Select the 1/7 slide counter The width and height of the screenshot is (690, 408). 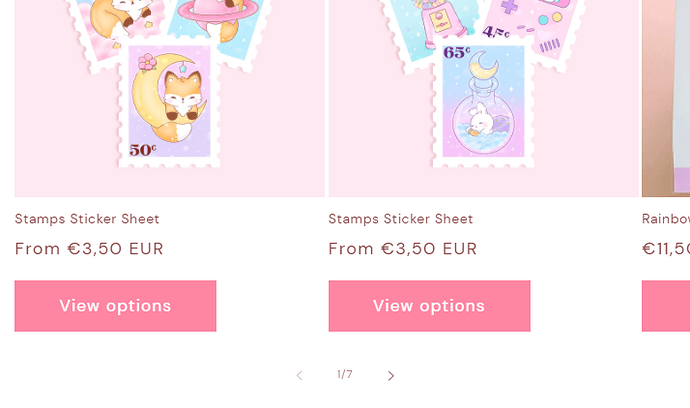tap(345, 375)
